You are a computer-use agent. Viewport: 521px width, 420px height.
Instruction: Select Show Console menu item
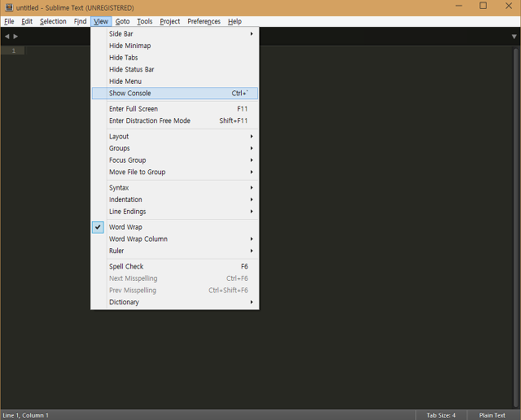coord(175,94)
